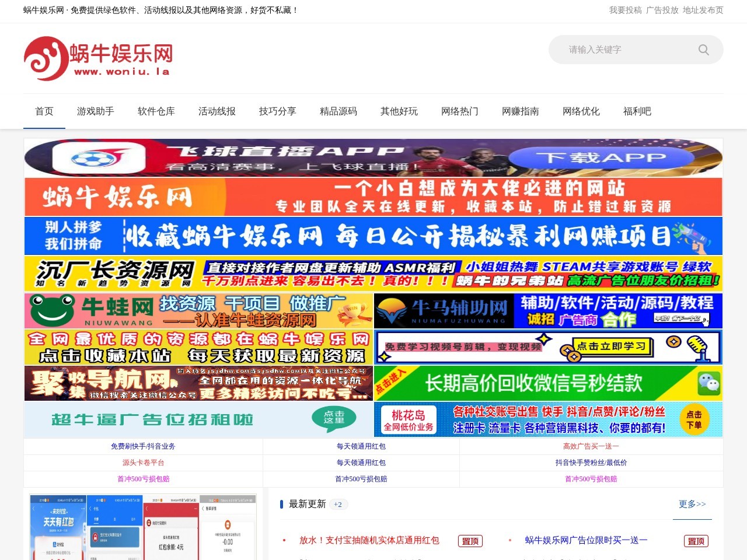Open 放水！支付宝抽随机实体店通用红包 article

click(369, 540)
